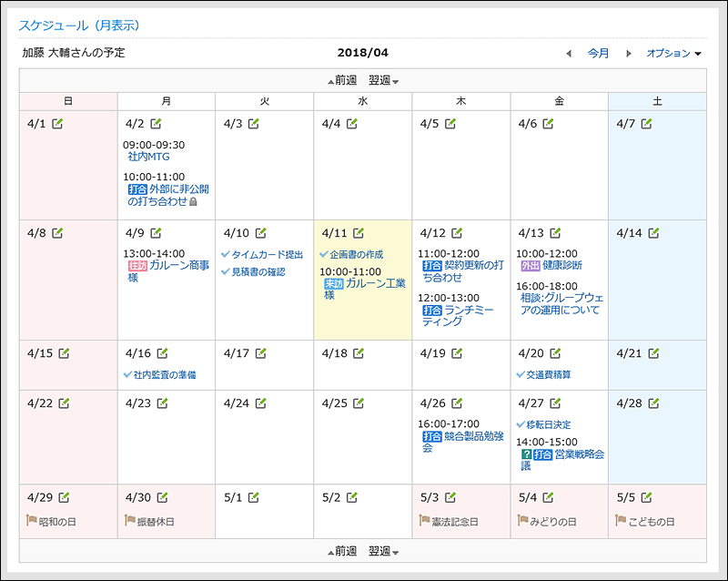Open the 健康診断 appointment on 4/13
The height and width of the screenshot is (581, 728).
561,266
